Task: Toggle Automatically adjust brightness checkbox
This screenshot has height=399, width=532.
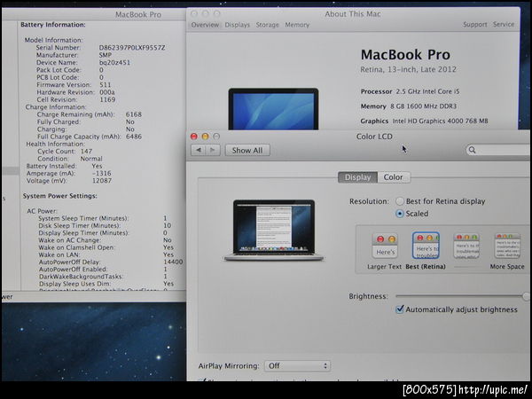Action: (x=400, y=309)
